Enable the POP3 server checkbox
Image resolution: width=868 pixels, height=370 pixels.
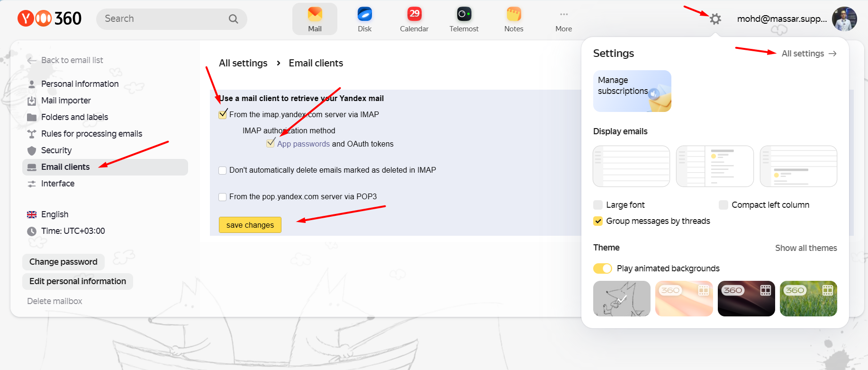(222, 197)
